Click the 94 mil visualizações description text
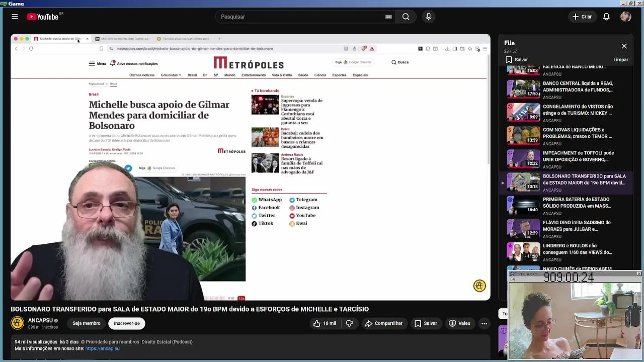 tap(36, 342)
